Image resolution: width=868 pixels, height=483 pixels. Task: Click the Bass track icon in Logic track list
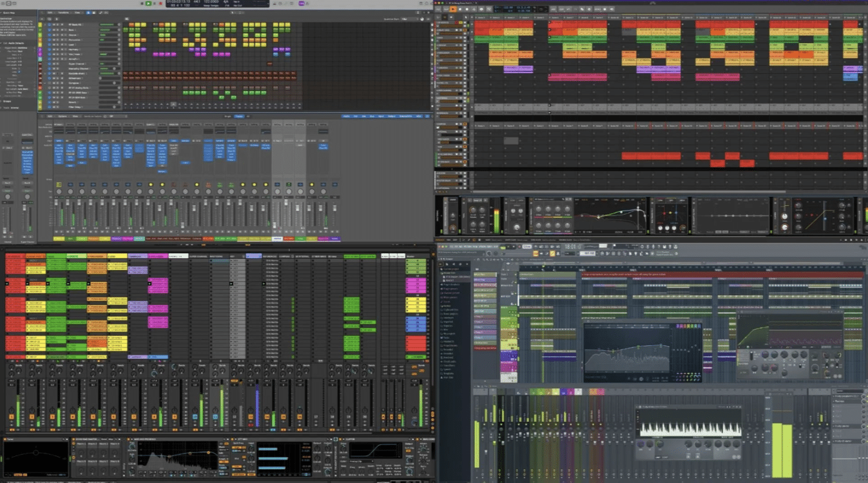point(49,29)
